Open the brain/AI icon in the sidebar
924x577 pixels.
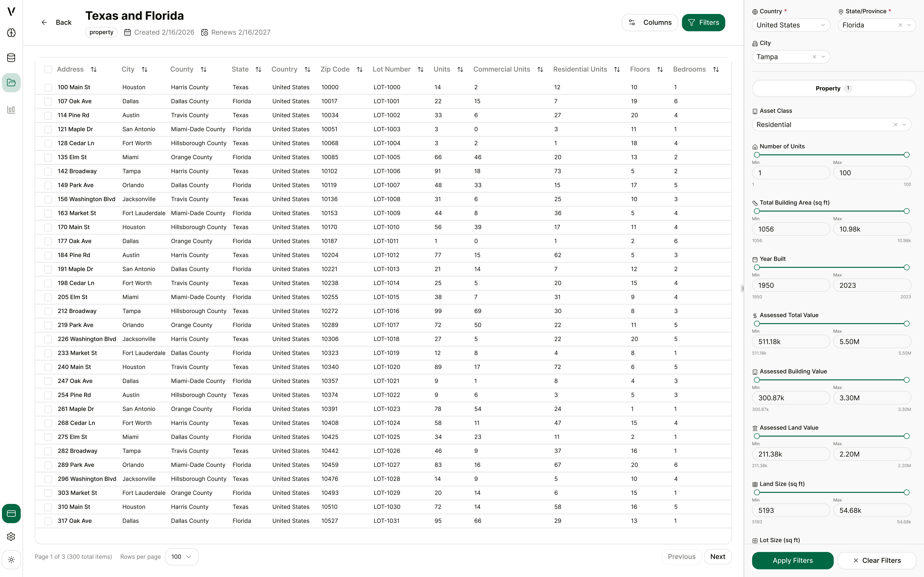point(11,33)
